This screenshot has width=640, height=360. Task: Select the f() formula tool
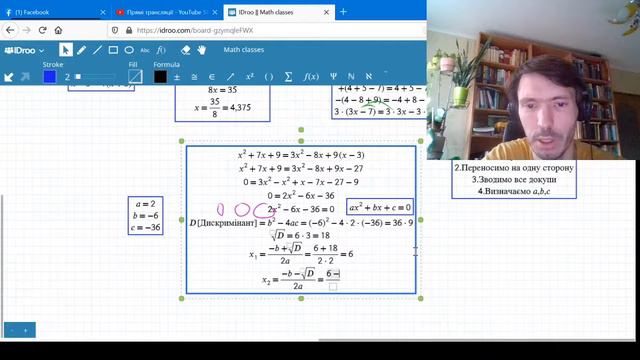tap(161, 50)
